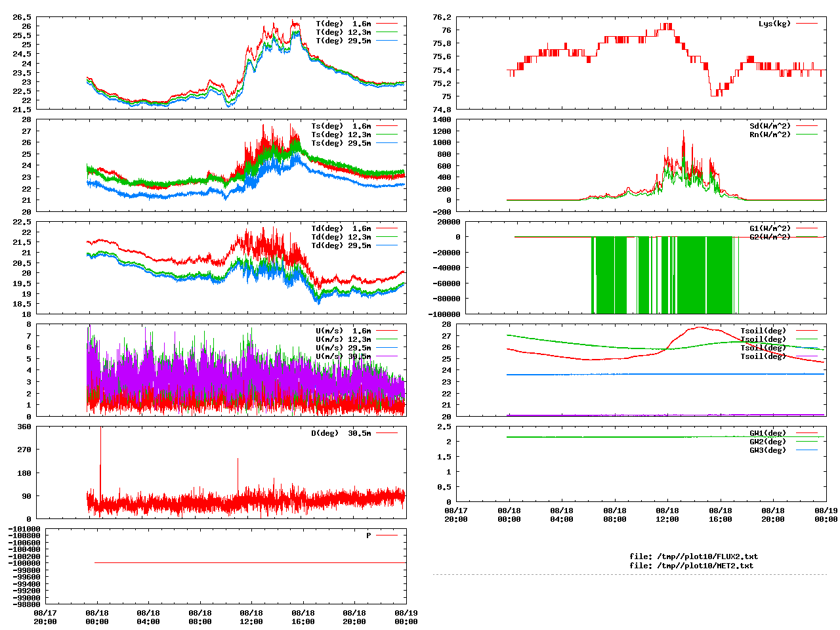Select the "Ts(deg) 29.5m" legend entry
Viewport: 840px width, 630px height.
(x=341, y=143)
